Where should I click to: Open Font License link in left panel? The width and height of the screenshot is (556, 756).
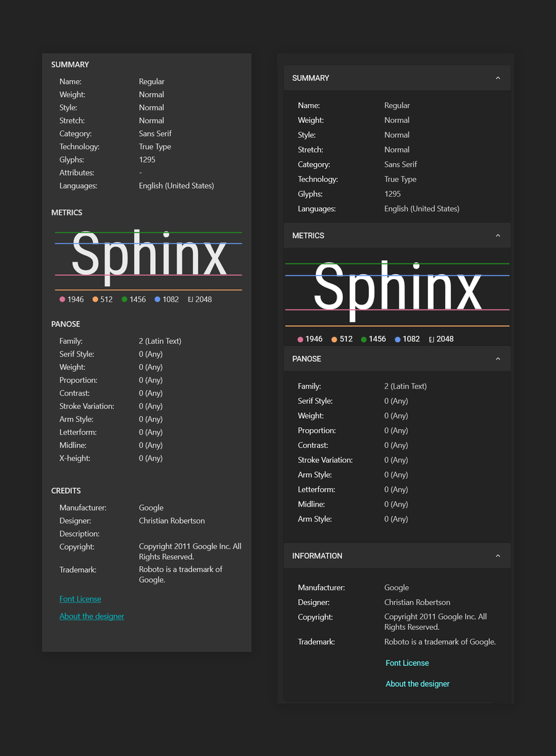pyautogui.click(x=80, y=599)
